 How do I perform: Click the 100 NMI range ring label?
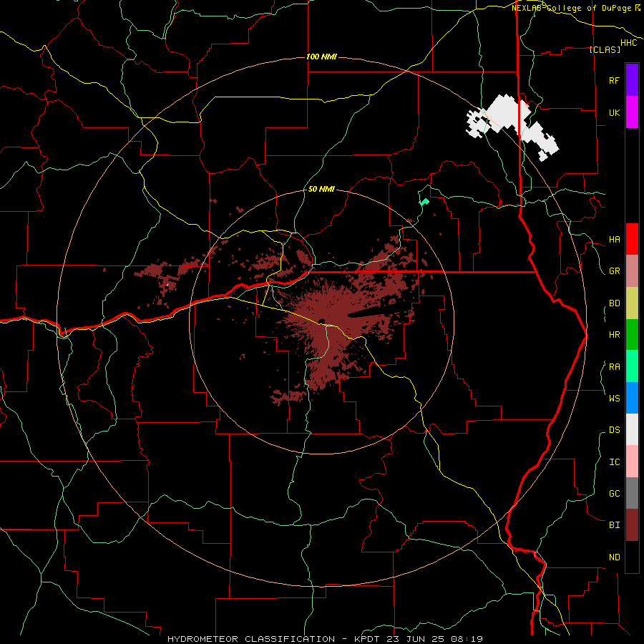321,57
